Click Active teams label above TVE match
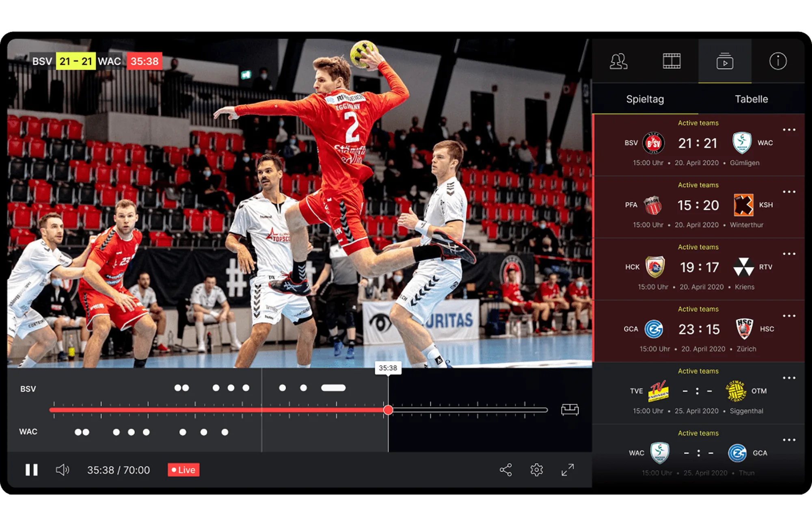Viewport: 812px width, 525px height. coord(698,371)
